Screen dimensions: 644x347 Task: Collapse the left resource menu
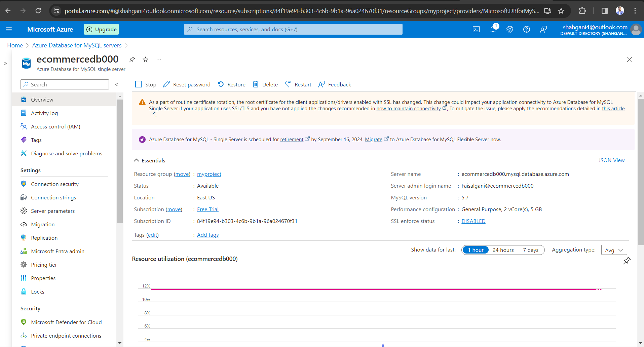pos(117,84)
